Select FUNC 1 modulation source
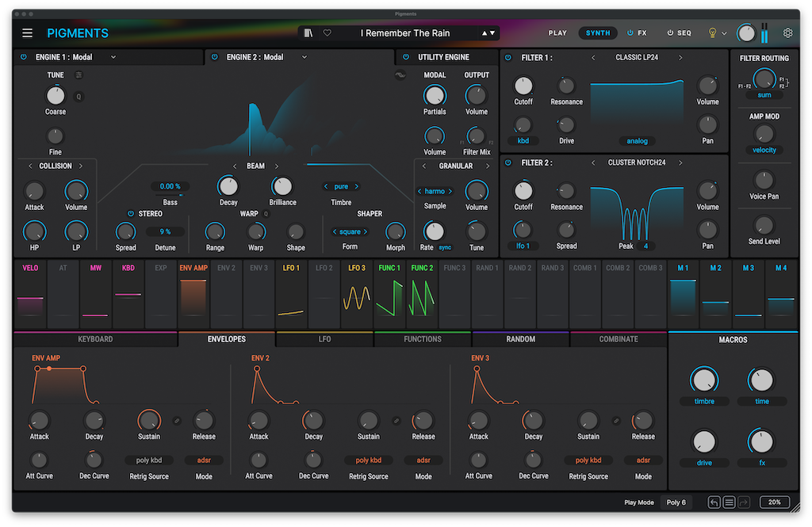This screenshot has width=812, height=527. pos(389,294)
